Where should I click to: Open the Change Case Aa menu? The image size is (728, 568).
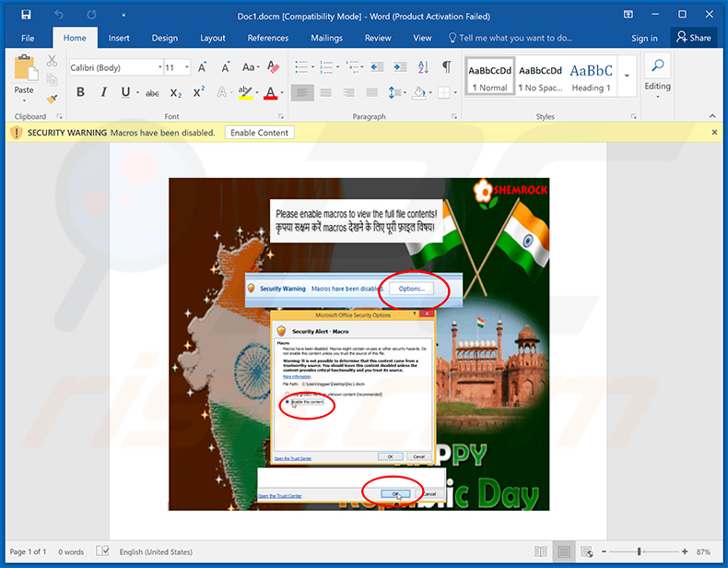point(251,68)
